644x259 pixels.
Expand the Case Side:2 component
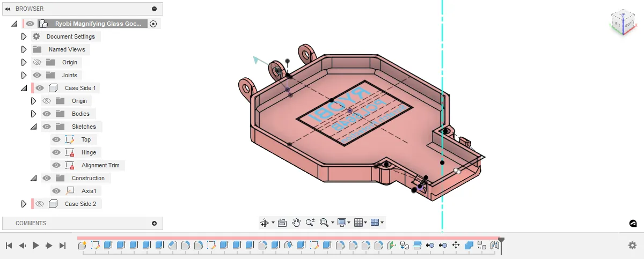click(x=24, y=204)
